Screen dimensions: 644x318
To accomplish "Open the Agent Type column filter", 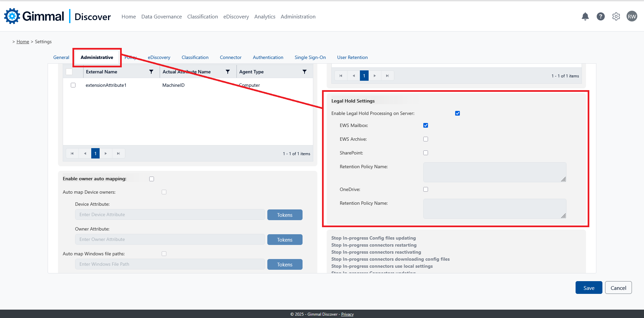I will click(305, 71).
